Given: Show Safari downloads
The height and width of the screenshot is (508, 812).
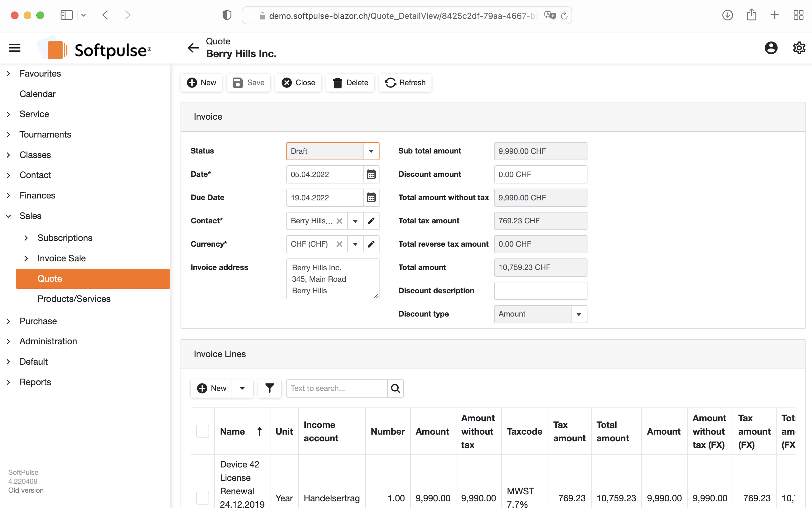Looking at the screenshot, I should (x=727, y=15).
